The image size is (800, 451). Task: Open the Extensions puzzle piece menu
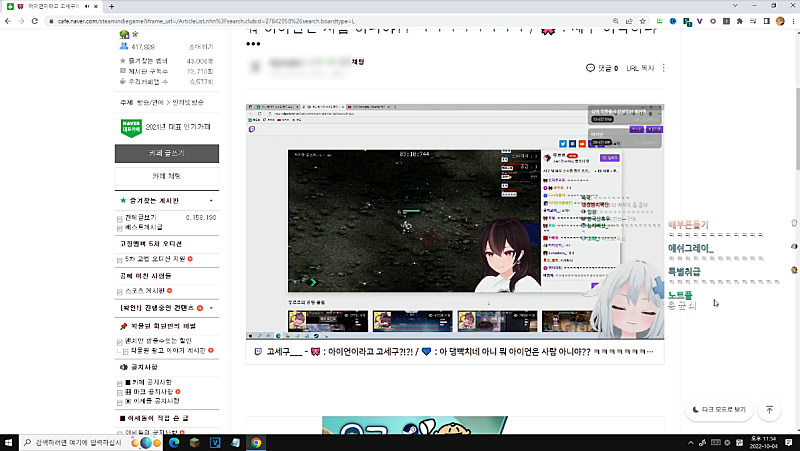pos(740,21)
